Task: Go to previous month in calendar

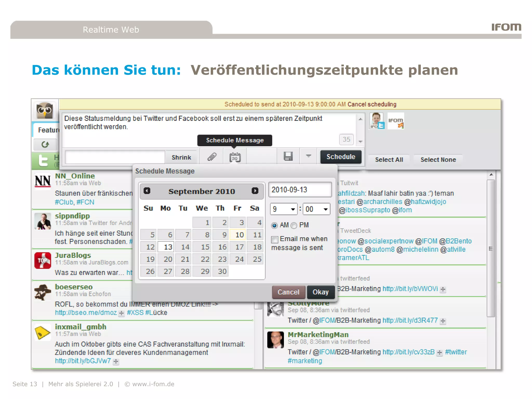Action: click(147, 191)
